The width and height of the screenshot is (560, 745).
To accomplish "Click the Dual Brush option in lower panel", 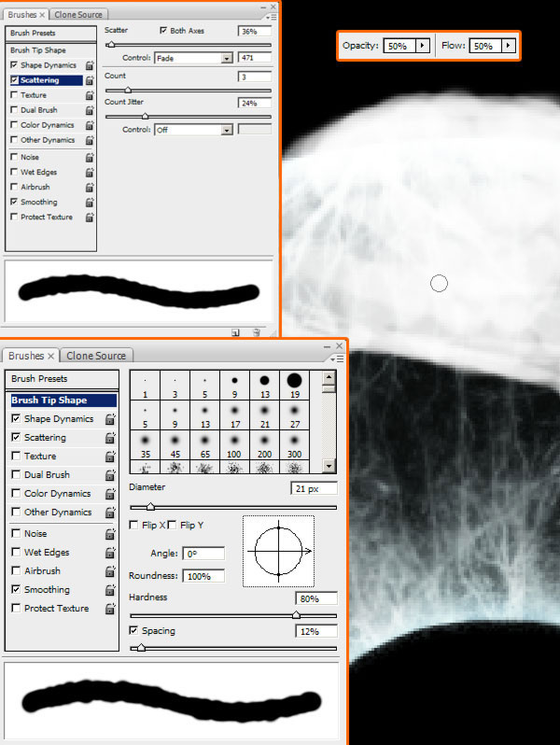I will (x=46, y=474).
